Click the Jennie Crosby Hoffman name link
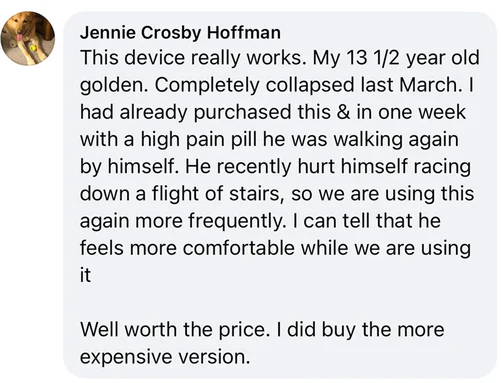503x383 pixels. coord(180,33)
